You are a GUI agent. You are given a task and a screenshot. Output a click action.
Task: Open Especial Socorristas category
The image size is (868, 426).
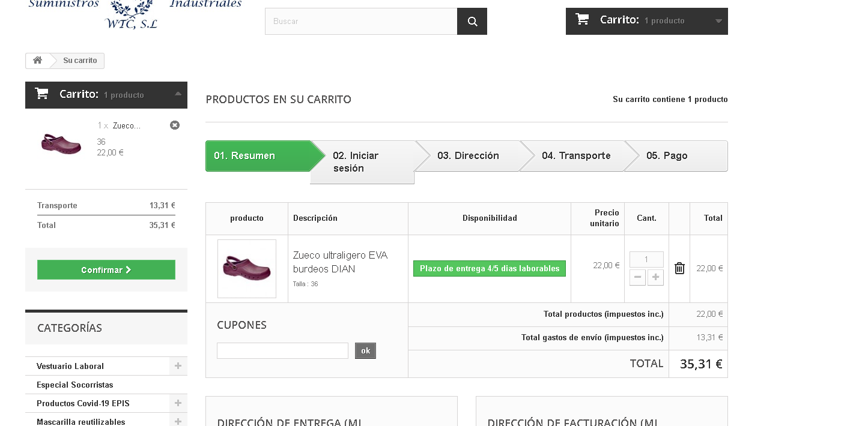pyautogui.click(x=75, y=385)
